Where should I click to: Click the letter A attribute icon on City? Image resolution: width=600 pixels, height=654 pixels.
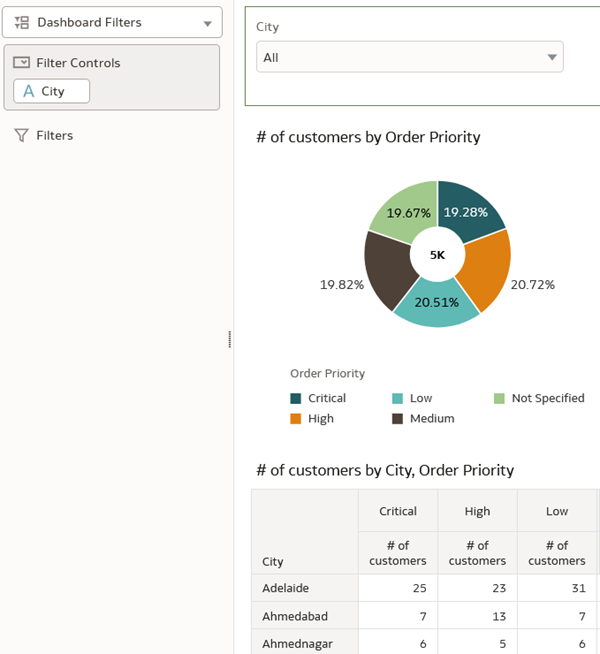coord(28,91)
